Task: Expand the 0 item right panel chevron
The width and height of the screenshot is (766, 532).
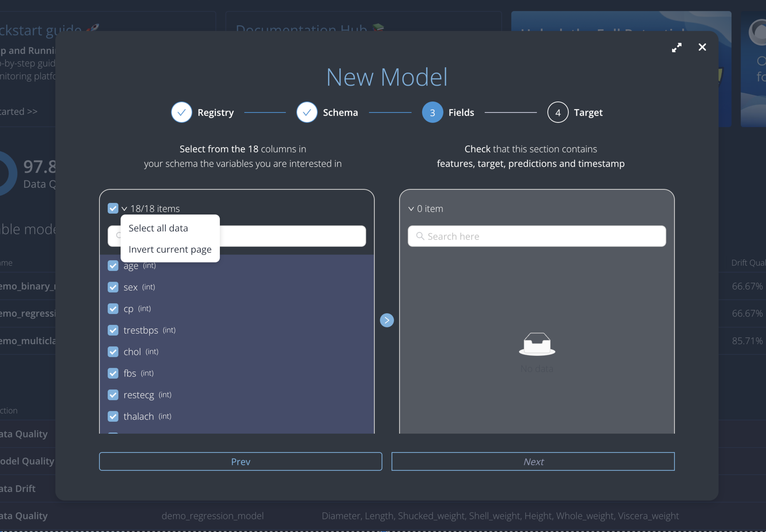Action: [411, 209]
